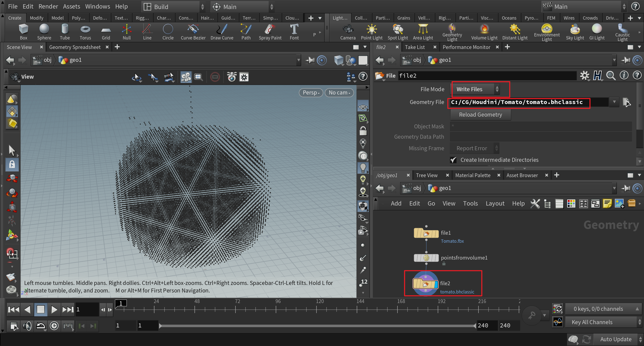Expand the No cam camera menu
This screenshot has width=644, height=346.
tap(339, 93)
